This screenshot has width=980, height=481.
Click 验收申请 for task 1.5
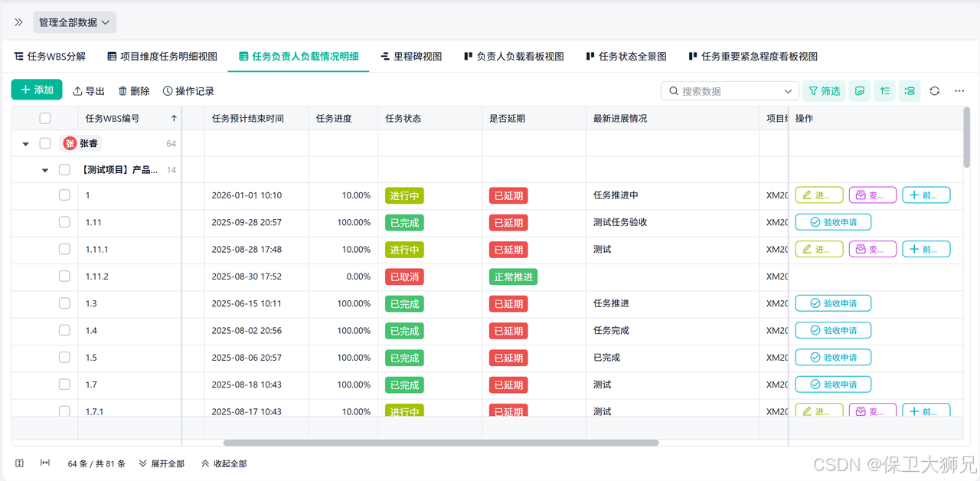833,357
